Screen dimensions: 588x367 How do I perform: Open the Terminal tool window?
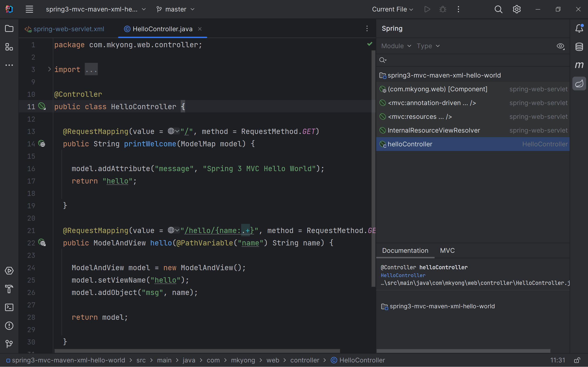click(9, 307)
